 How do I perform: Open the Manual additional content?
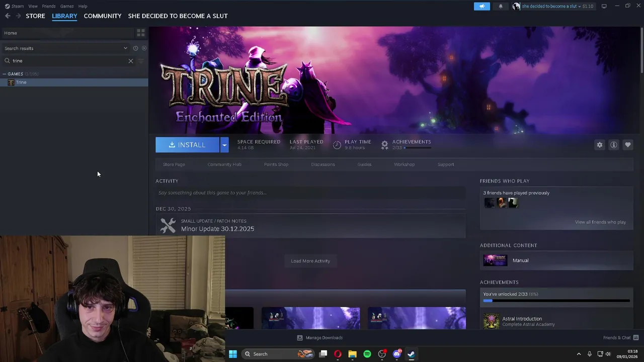pos(556,260)
